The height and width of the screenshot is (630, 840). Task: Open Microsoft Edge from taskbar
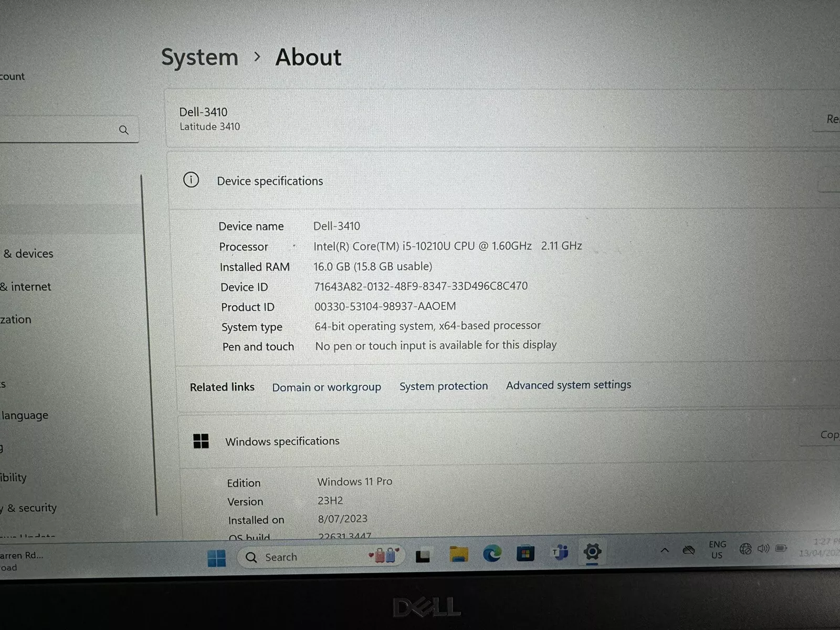pyautogui.click(x=492, y=553)
